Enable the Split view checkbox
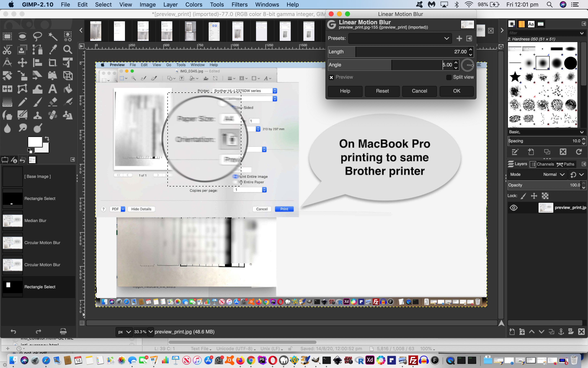Image resolution: width=588 pixels, height=368 pixels. point(449,77)
